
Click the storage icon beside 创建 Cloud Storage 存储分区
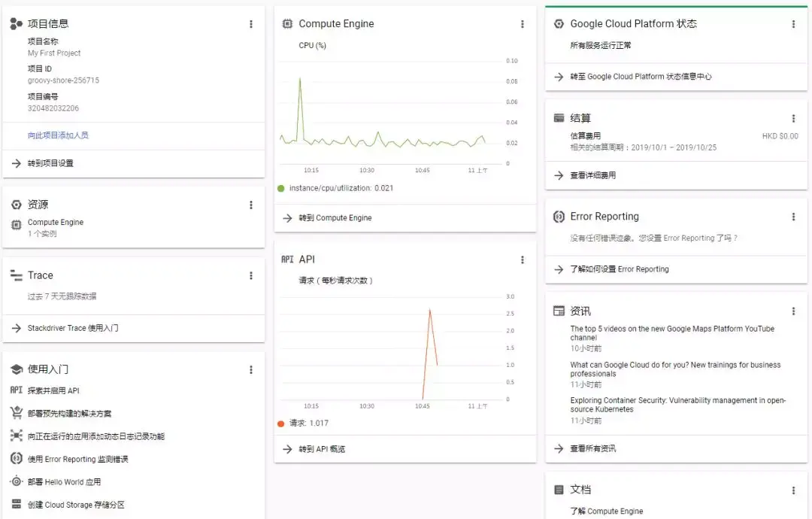pyautogui.click(x=16, y=504)
